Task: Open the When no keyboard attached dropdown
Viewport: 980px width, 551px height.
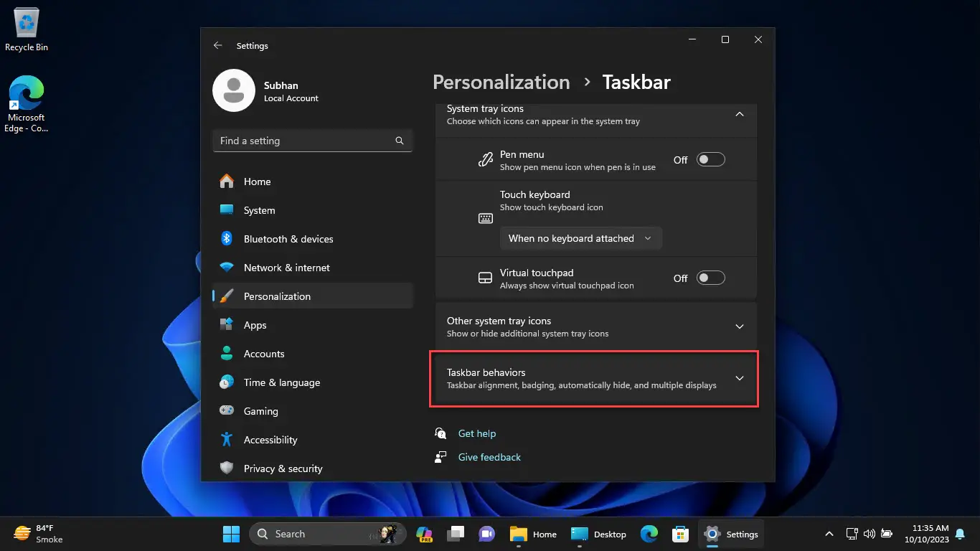Action: click(580, 238)
